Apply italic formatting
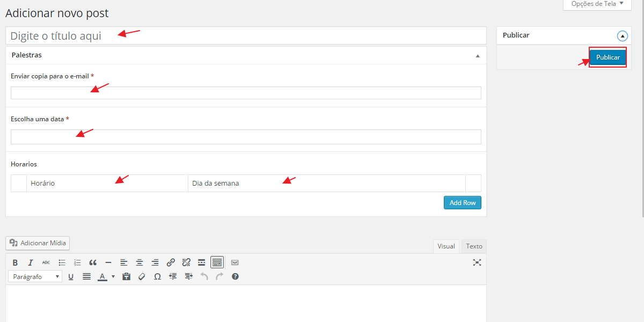The height and width of the screenshot is (322, 644). tap(31, 262)
